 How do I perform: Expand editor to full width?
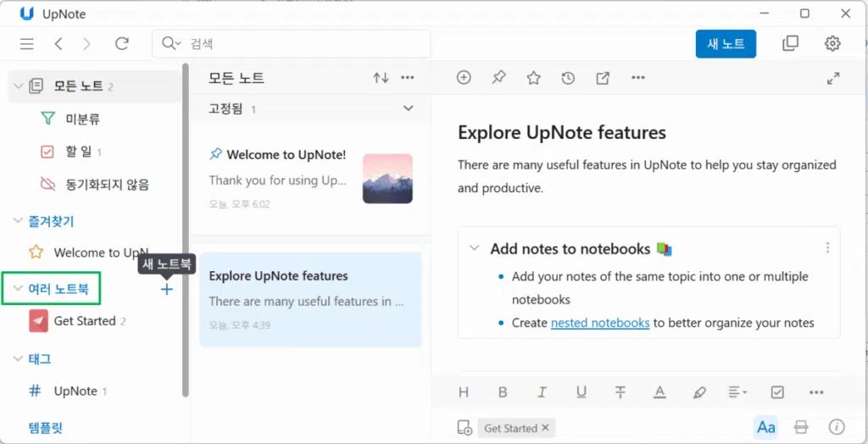pos(833,78)
